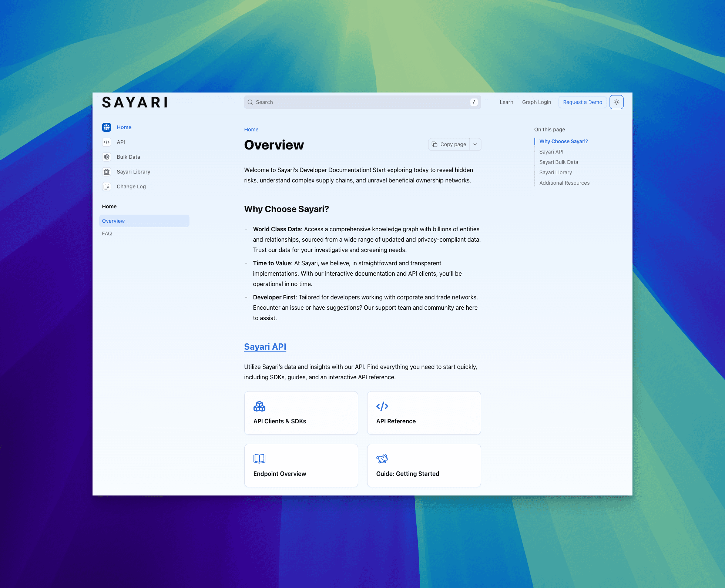This screenshot has width=725, height=588.
Task: Toggle light/dark theme with the sun icon
Action: coord(616,102)
